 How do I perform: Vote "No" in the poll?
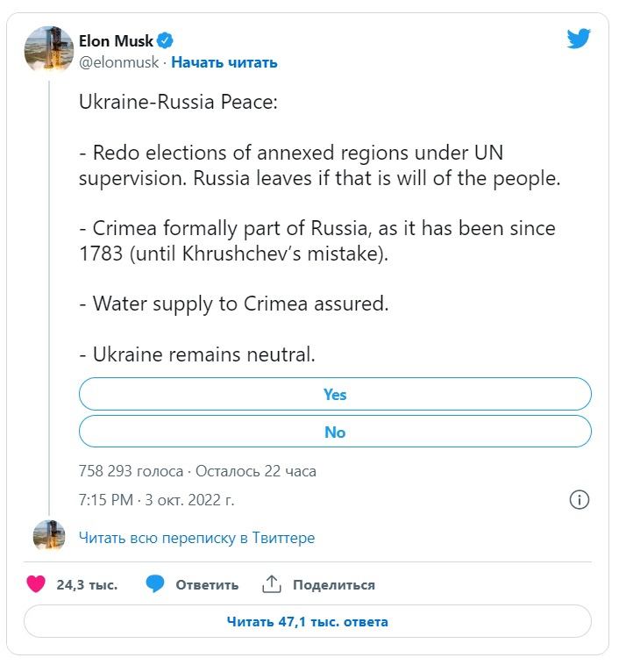pos(335,432)
